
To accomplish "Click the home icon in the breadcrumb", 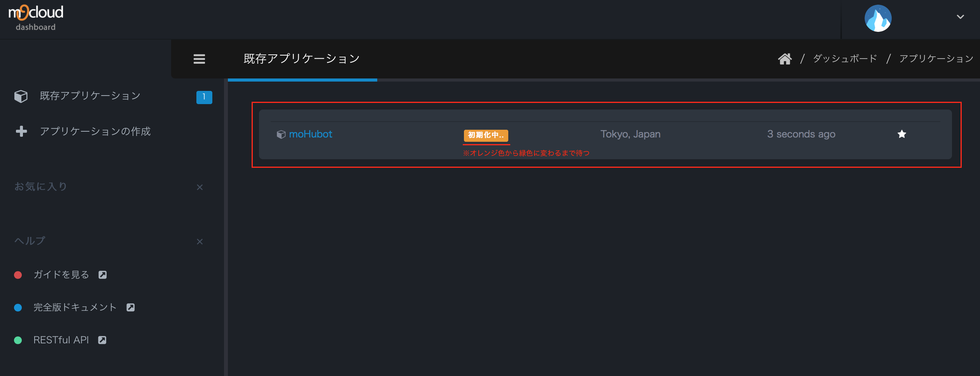I will pyautogui.click(x=786, y=58).
